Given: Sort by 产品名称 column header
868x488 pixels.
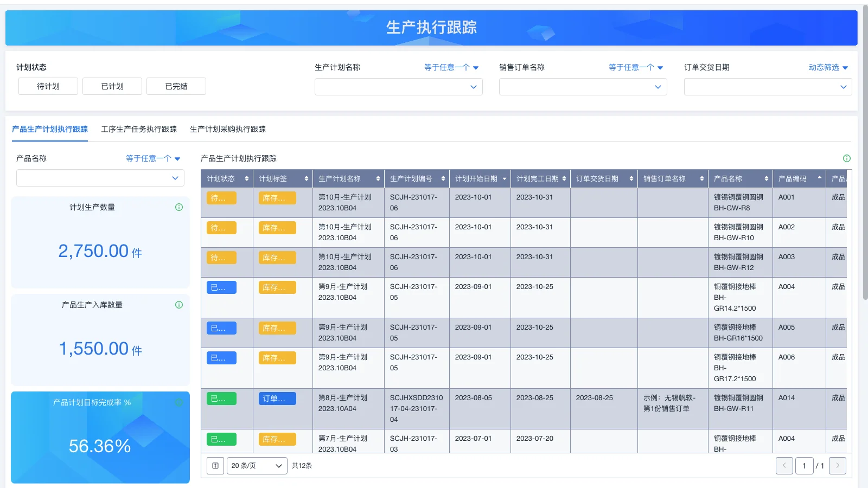Looking at the screenshot, I should (x=767, y=178).
